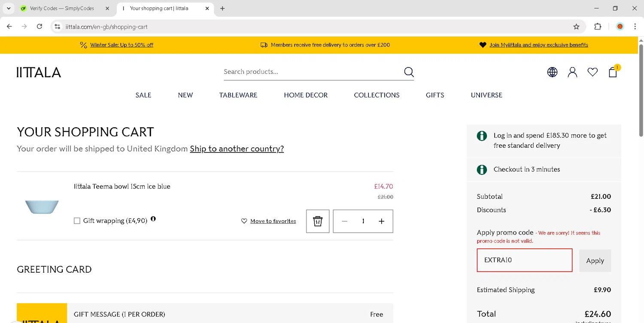Open Winter Sale Up to 50% off link
The width and height of the screenshot is (644, 323).
[122, 45]
